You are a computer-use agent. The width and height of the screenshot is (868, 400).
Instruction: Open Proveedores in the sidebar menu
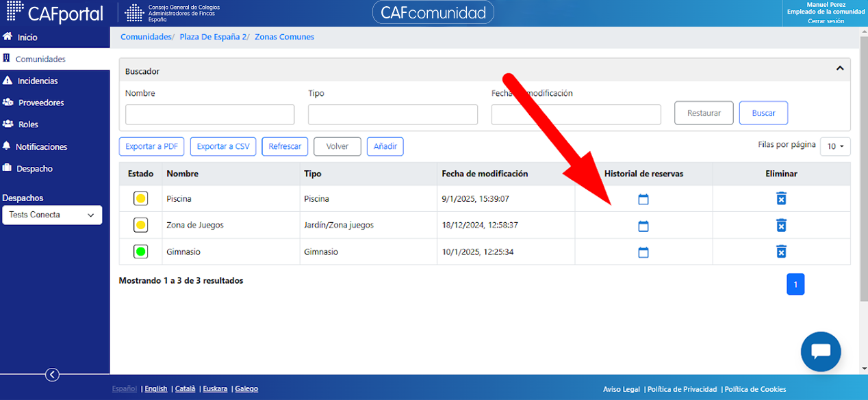click(41, 103)
